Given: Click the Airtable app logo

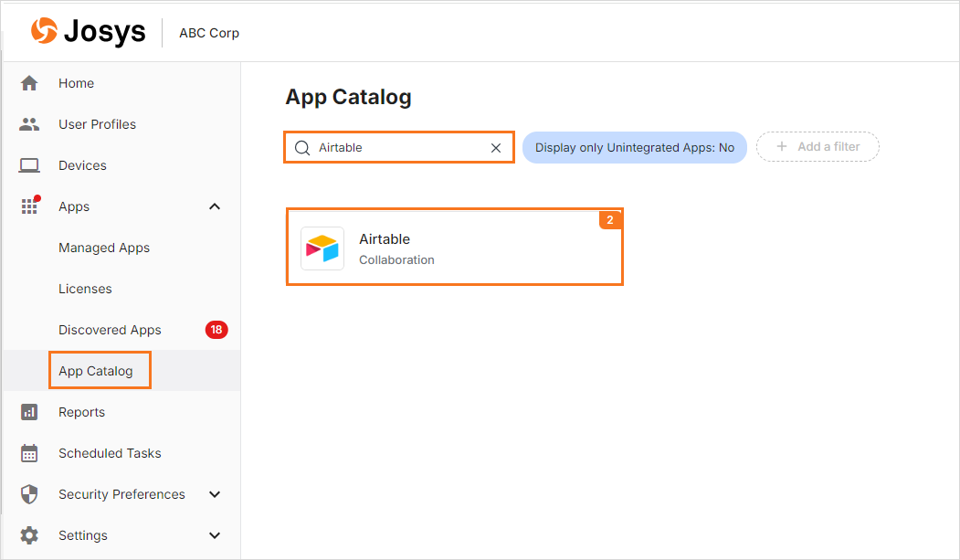Looking at the screenshot, I should pyautogui.click(x=322, y=248).
